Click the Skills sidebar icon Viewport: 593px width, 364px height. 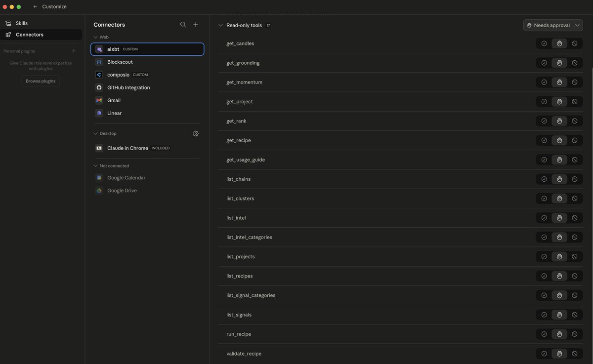click(x=8, y=23)
